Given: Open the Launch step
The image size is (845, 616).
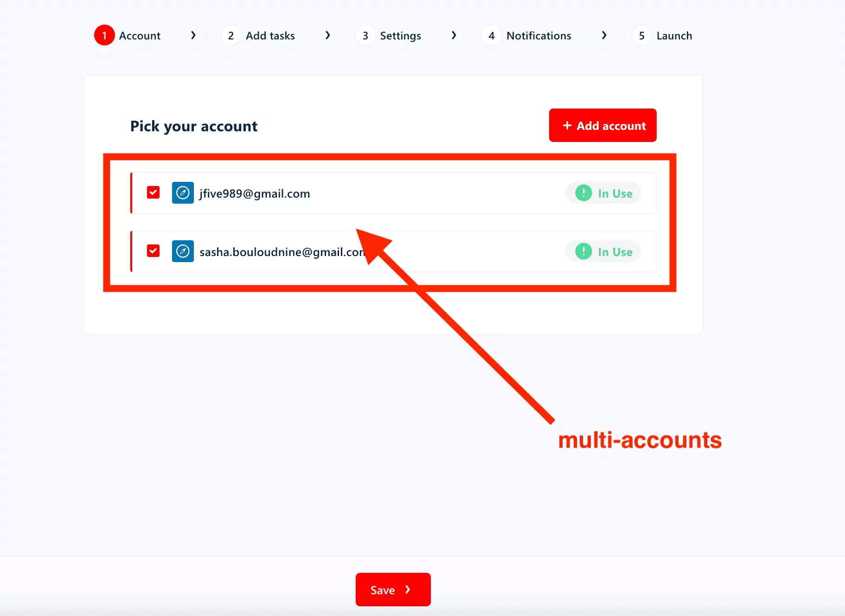Looking at the screenshot, I should 675,35.
